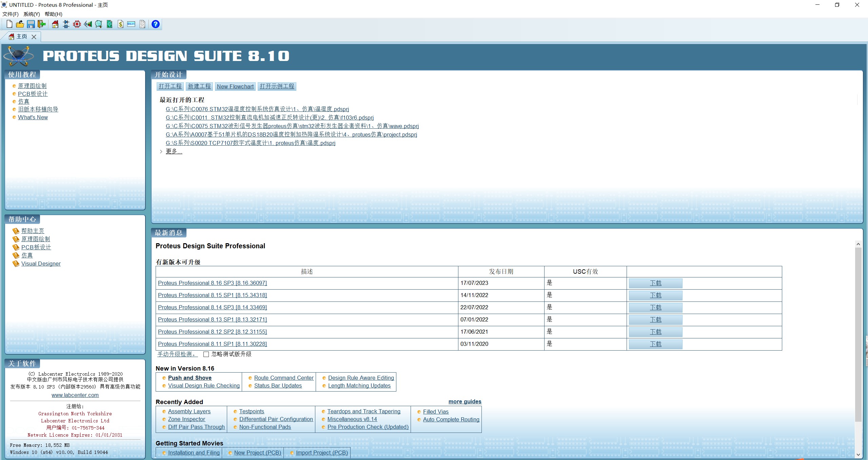Click 新建工程 button
868x460 pixels.
point(199,87)
